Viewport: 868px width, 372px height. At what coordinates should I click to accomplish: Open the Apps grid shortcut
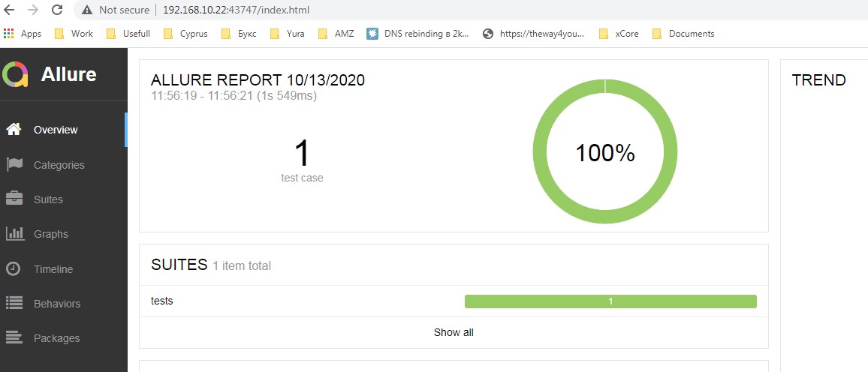tap(22, 34)
